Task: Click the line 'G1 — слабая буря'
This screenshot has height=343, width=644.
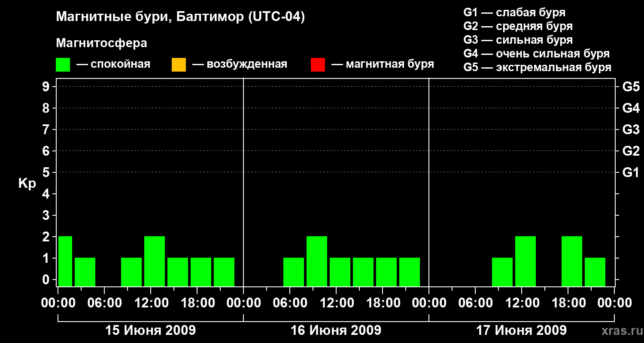Action: coord(514,12)
